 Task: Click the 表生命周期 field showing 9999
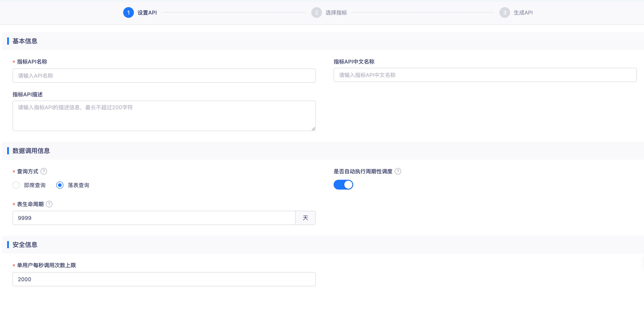click(x=154, y=218)
